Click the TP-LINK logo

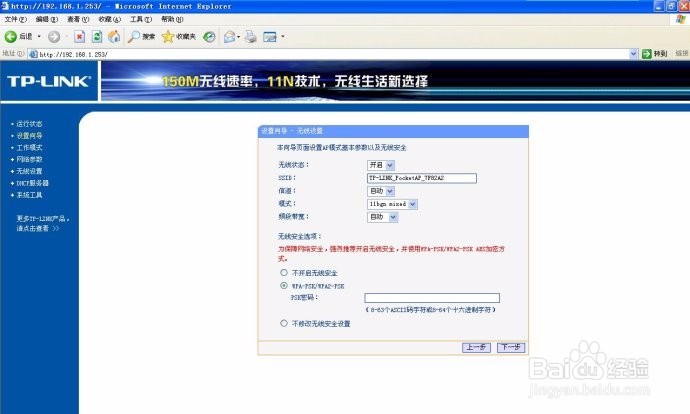(48, 81)
